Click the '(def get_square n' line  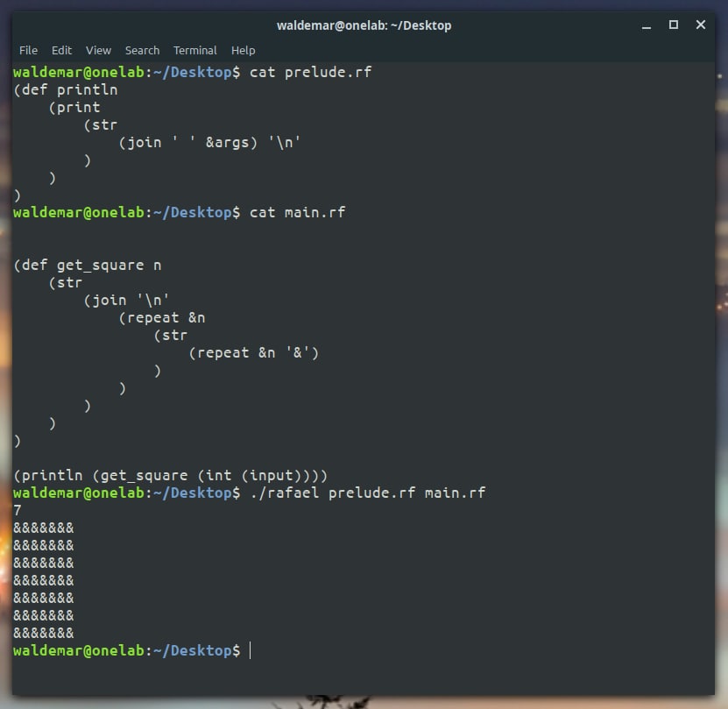point(88,266)
